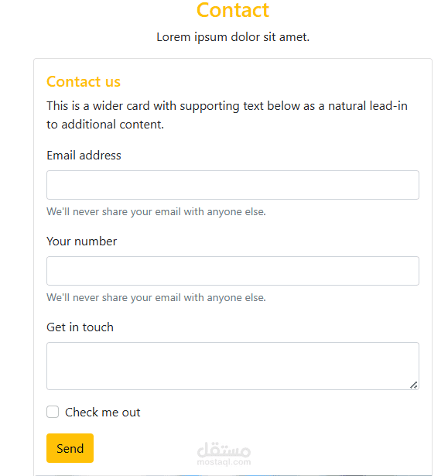
Task: Select the large 'Contact' page heading
Action: click(x=233, y=10)
